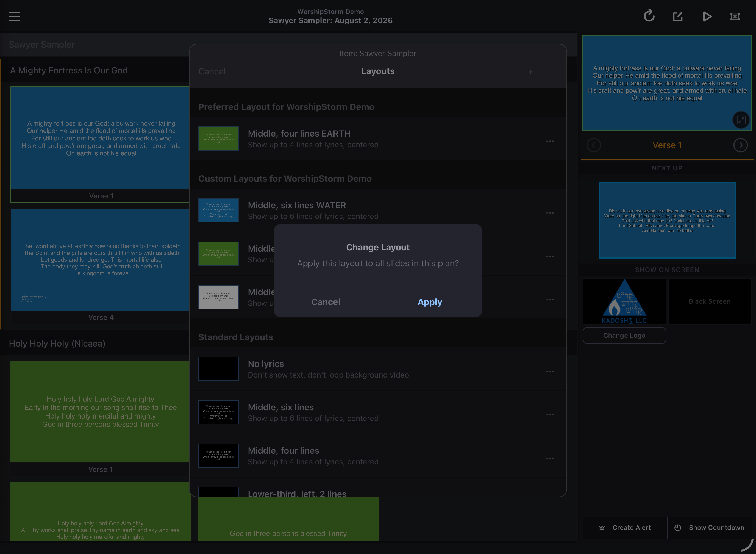756x554 pixels.
Task: Click the screen output icon at top right
Action: tap(735, 16)
